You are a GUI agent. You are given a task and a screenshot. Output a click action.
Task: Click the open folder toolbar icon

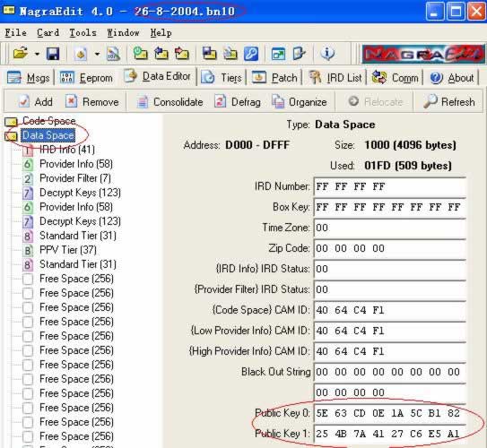[21, 54]
